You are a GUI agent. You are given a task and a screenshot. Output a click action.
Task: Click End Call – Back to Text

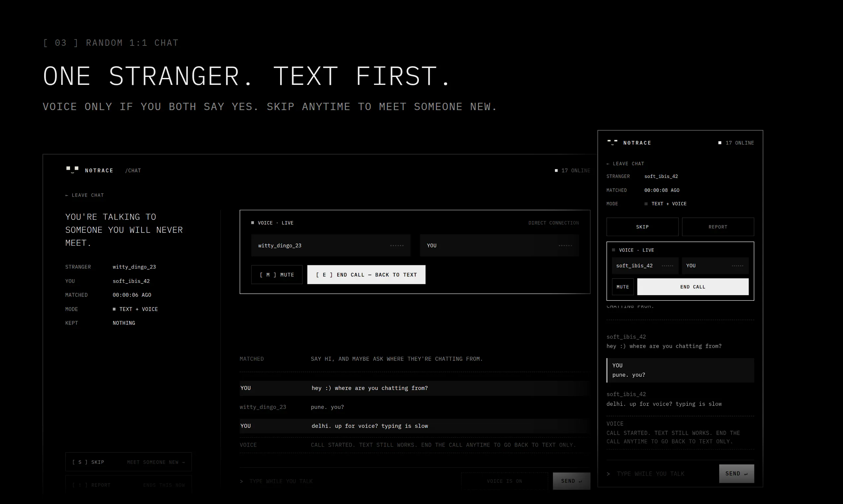366,275
